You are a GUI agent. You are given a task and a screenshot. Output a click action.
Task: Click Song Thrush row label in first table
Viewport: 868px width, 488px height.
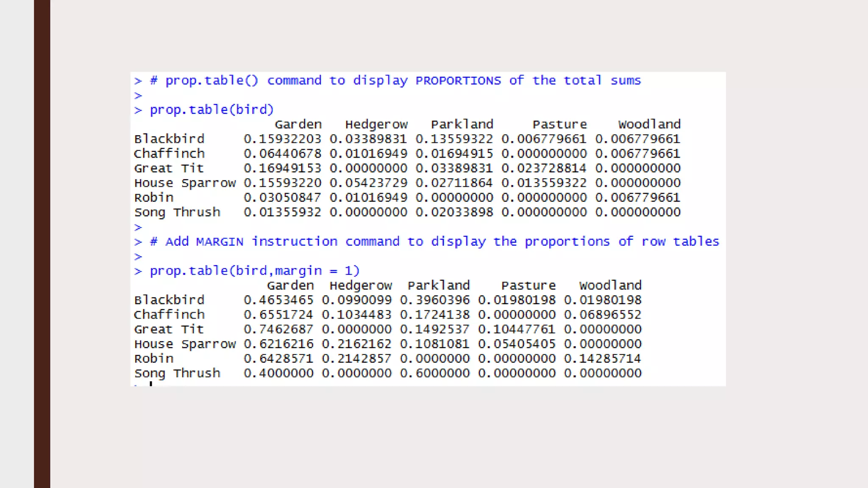point(177,212)
